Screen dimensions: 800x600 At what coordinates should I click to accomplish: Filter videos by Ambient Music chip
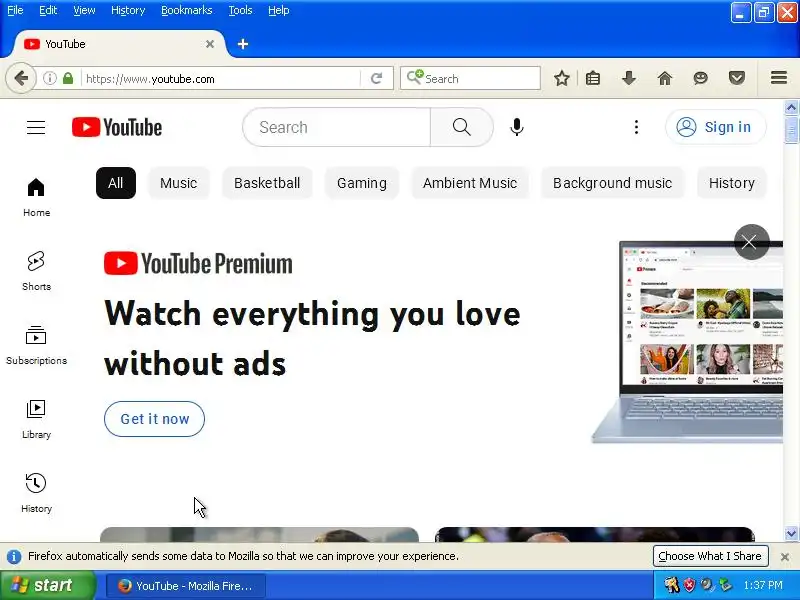470,183
